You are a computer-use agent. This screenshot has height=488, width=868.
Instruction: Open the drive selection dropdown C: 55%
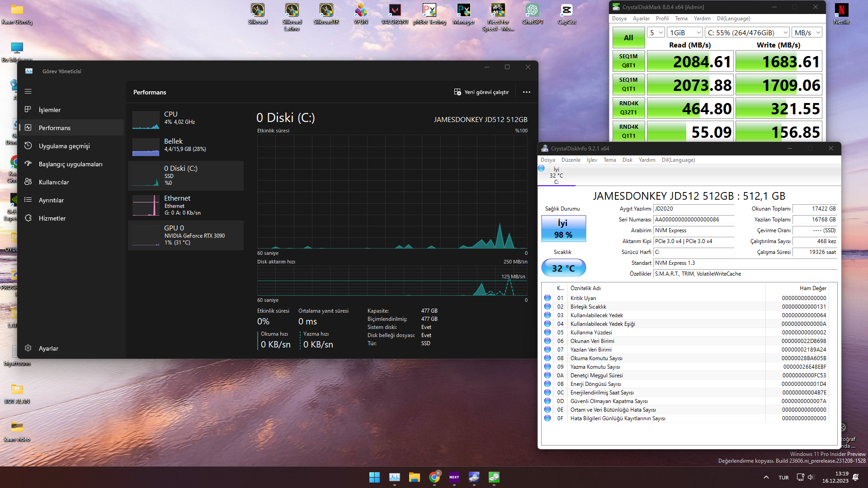click(x=748, y=33)
